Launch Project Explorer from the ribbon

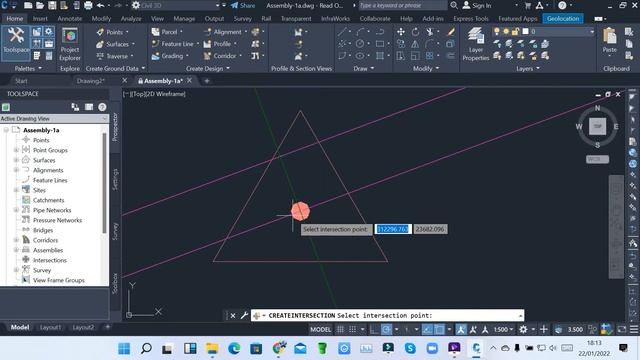click(70, 44)
